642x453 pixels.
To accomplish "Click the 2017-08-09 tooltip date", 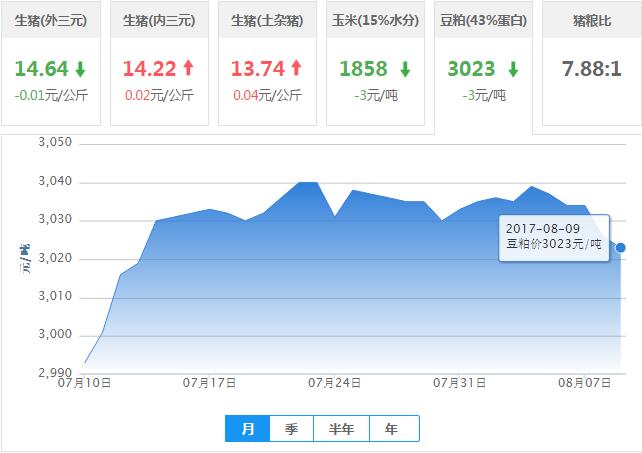I will (543, 229).
